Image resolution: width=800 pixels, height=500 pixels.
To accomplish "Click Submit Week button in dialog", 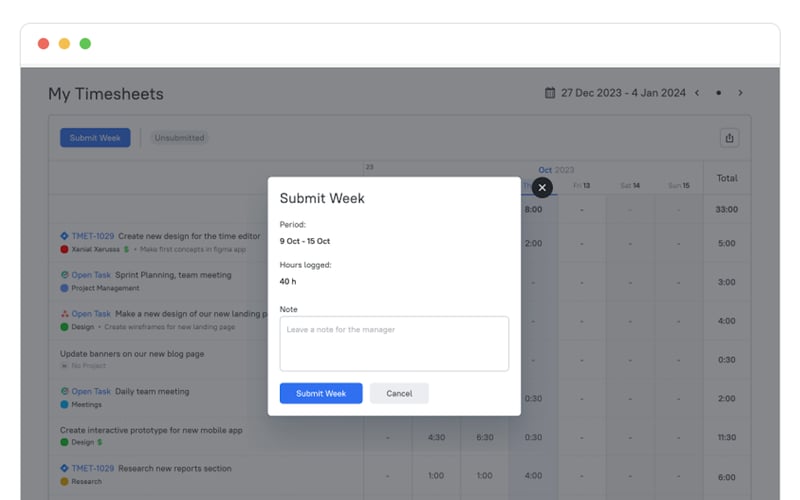I will 321,393.
